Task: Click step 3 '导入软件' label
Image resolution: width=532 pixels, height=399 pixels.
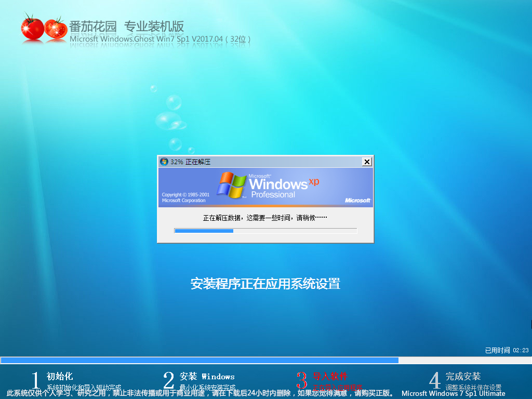Action: click(x=330, y=376)
